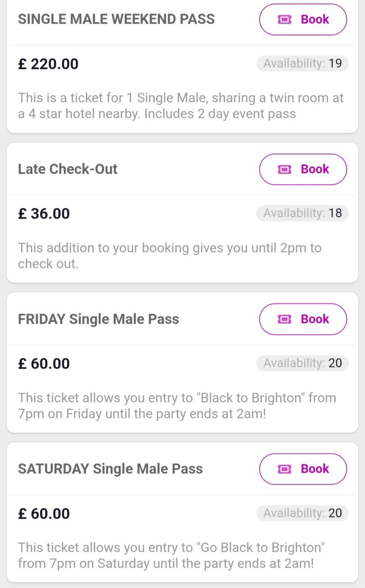Image resolution: width=365 pixels, height=588 pixels.
Task: Click ticket icon on FRIDAY Single Male Pass
Action: (284, 319)
